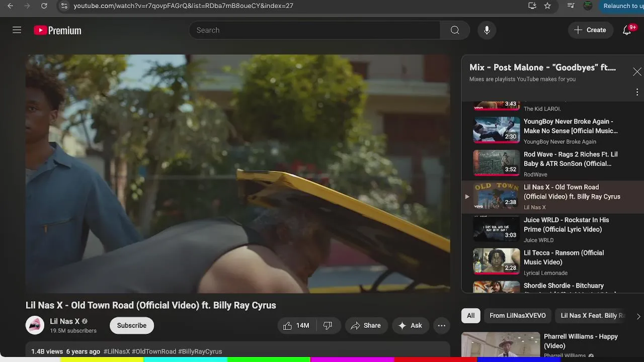Viewport: 644px width, 362px height.
Task: Open #OldTownRoad hashtag link
Action: 154,351
